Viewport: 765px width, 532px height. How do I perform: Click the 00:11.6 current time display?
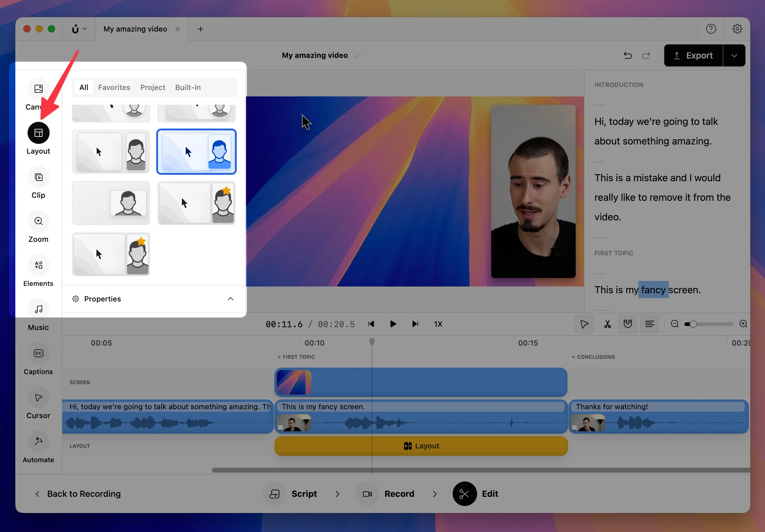pos(284,324)
